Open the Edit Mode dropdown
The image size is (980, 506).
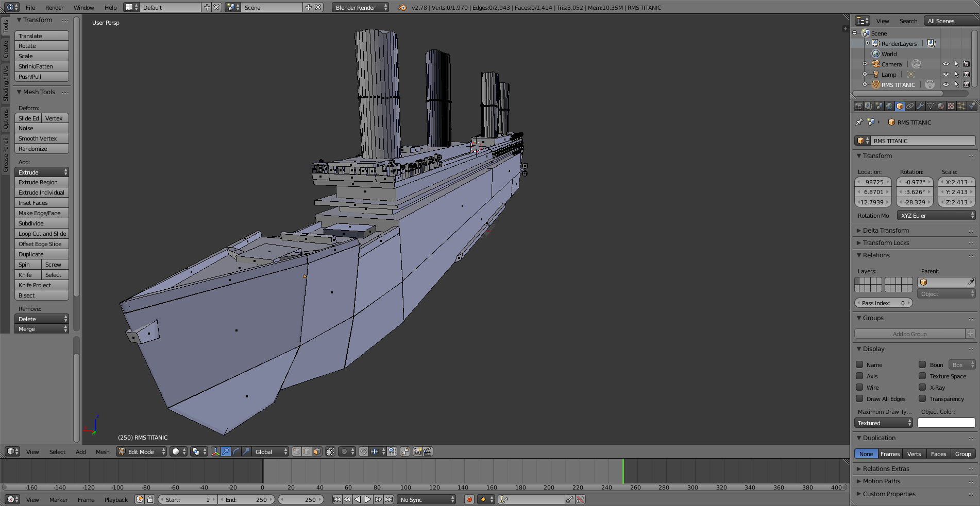[x=142, y=451]
